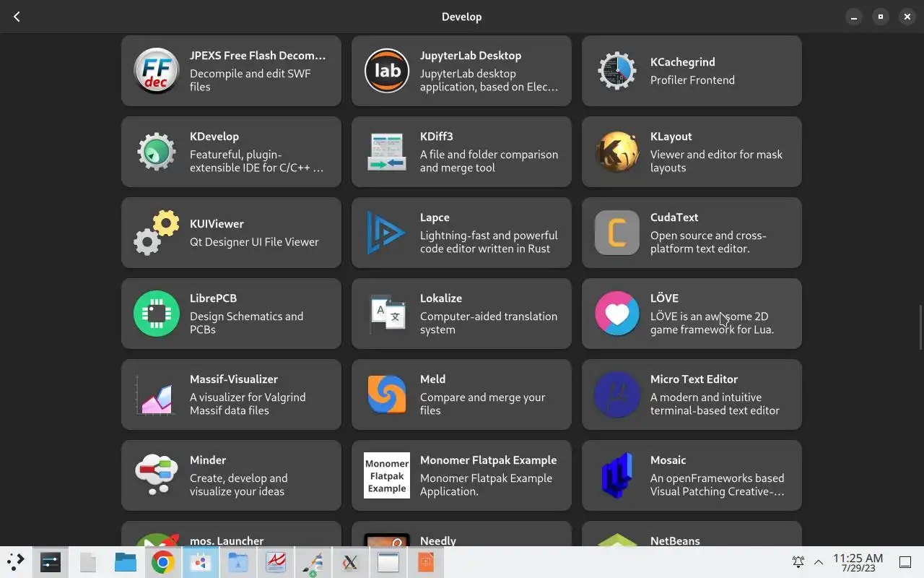Open Lokalize translation icon
The width and height of the screenshot is (924, 578).
pos(387,314)
